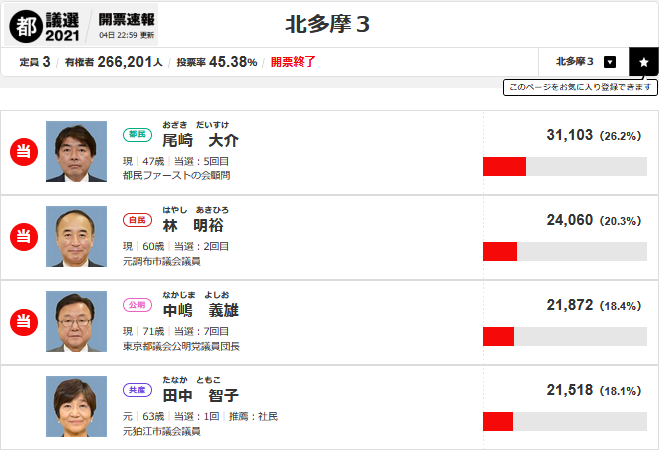The image size is (659, 450).
Task: Open candidate name 中嶋 義雄
Action: tap(200, 310)
